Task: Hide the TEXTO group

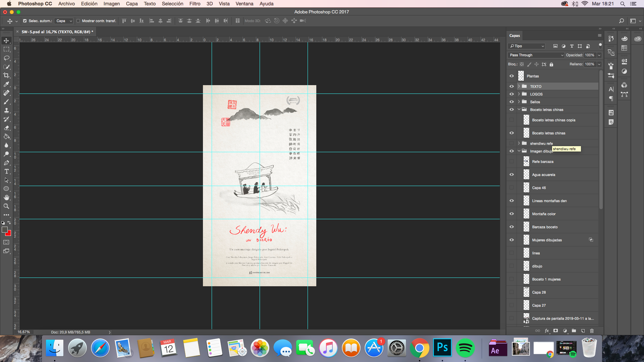Action: [x=512, y=86]
